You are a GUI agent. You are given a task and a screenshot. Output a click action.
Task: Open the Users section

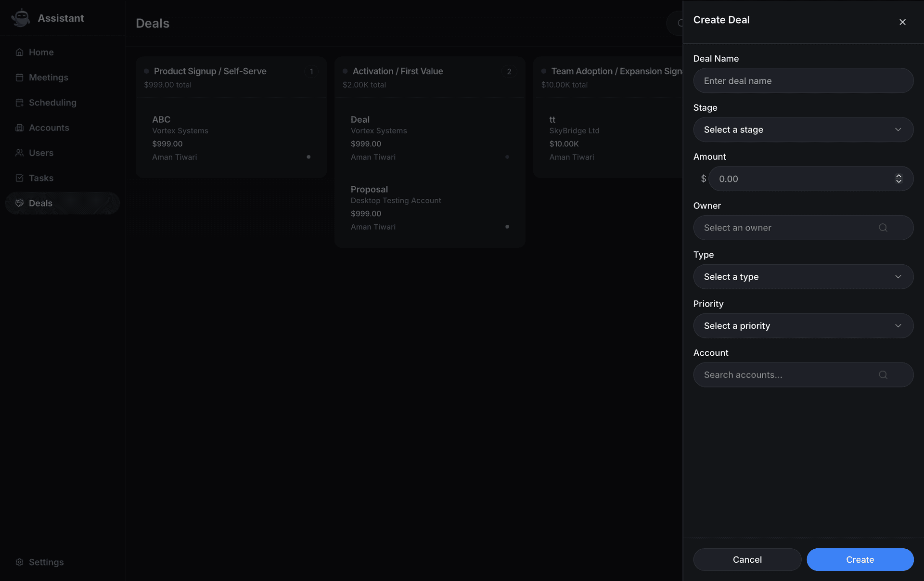tap(63, 153)
